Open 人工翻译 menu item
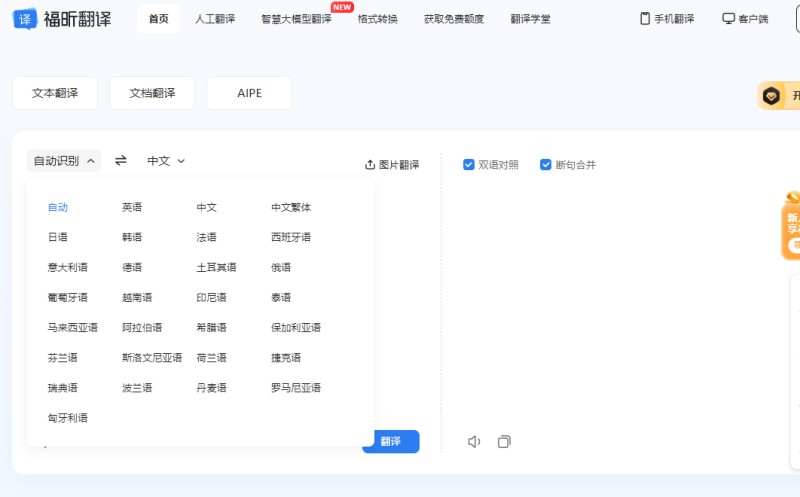The image size is (800, 497). [x=215, y=19]
